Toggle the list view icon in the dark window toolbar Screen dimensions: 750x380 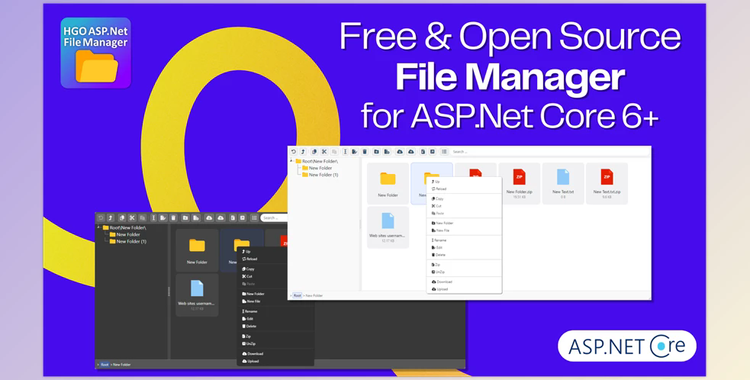pos(254,218)
